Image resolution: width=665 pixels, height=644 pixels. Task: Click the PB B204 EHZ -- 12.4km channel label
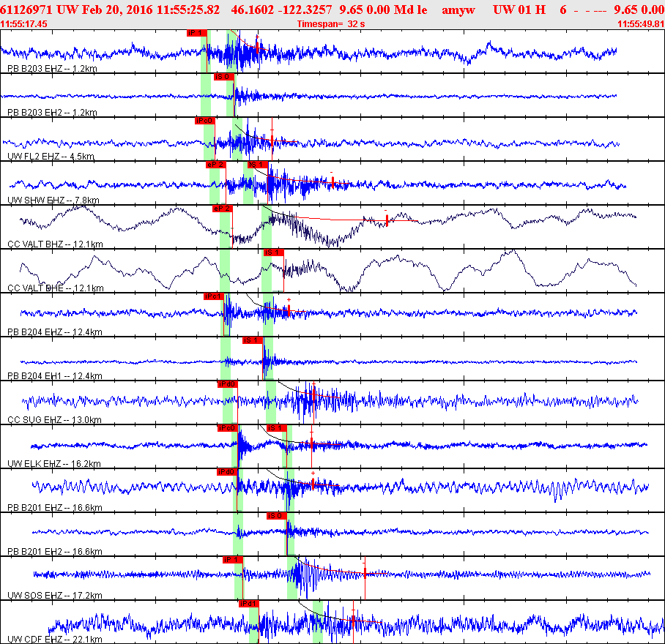(55, 332)
